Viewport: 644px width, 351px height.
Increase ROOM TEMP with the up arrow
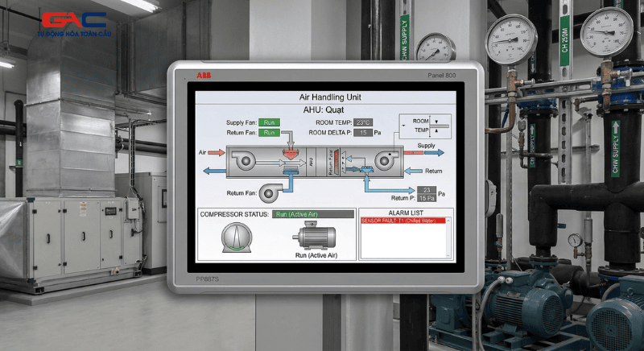click(436, 130)
